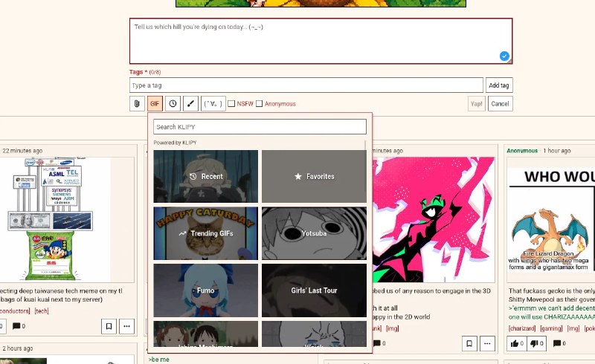Open the [charizard] tag link
Screen dimensions: 595x364
522,328
